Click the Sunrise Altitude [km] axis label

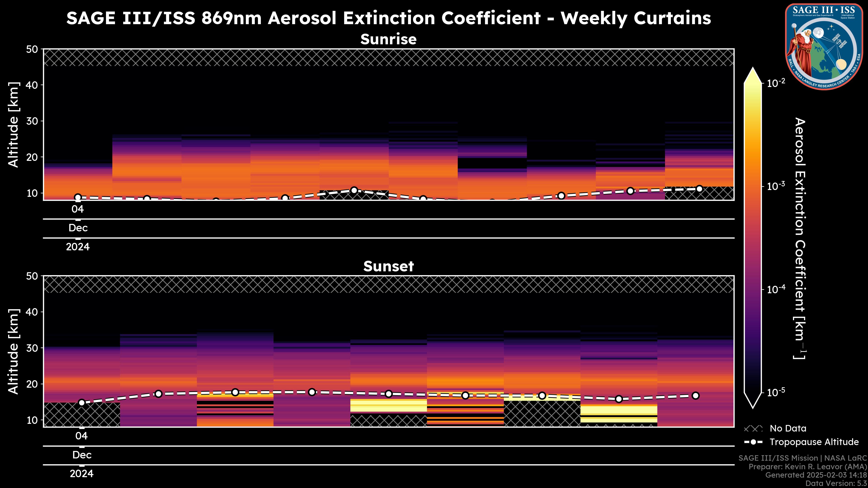click(14, 125)
